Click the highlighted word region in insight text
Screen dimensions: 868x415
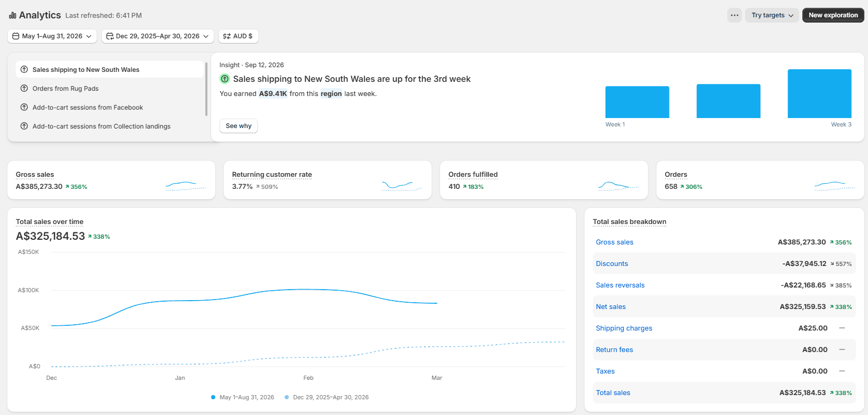tap(331, 94)
